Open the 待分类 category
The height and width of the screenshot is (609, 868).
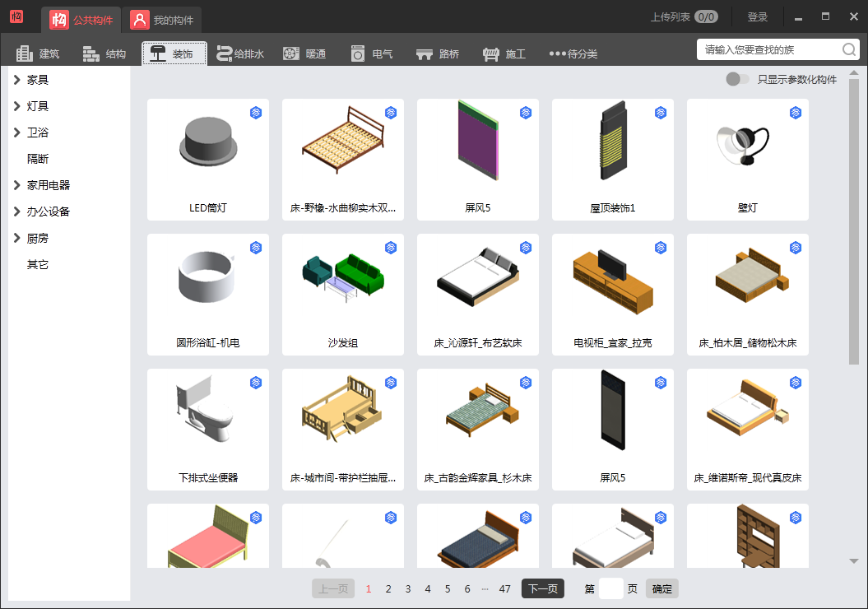pos(573,53)
